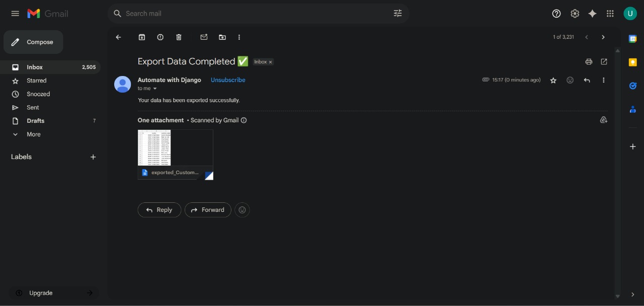Open the Gemini sparkle icon
The height and width of the screenshot is (306, 644).
592,14
